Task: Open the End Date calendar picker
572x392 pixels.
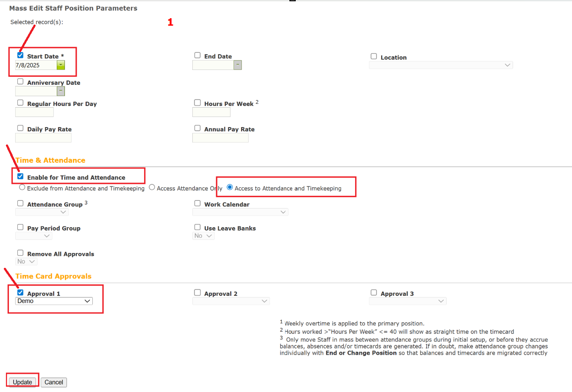Action: [x=237, y=65]
